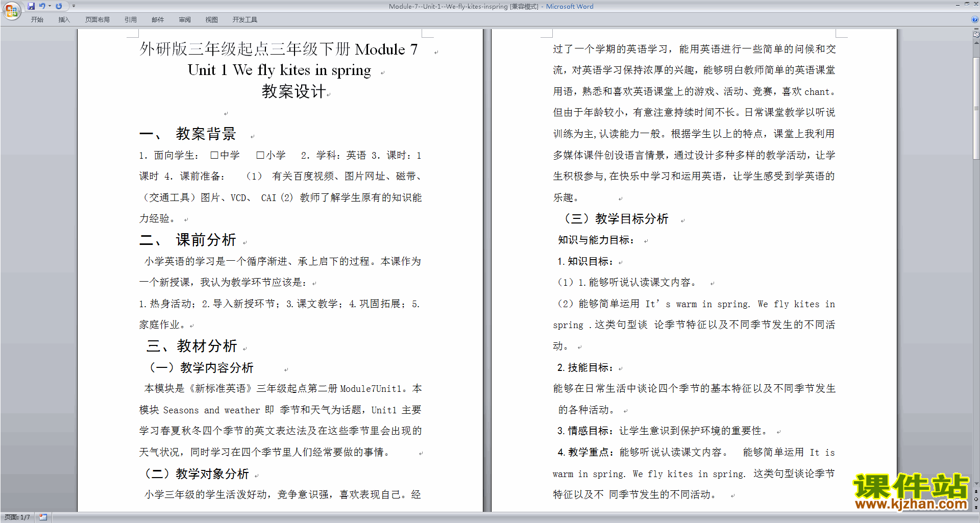980x523 pixels.
Task: Tick the 中学 checkbox in document
Action: coord(214,155)
